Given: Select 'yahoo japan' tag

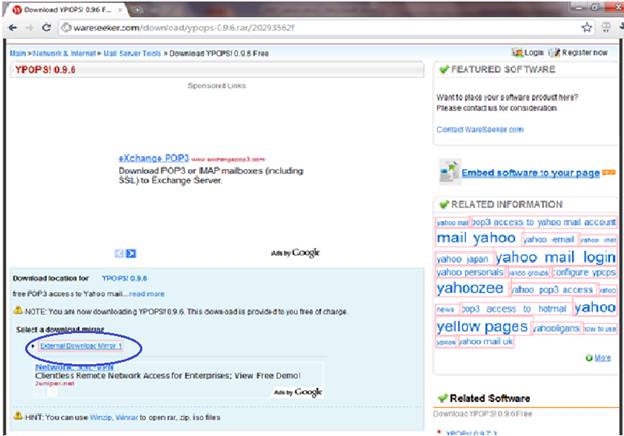Looking at the screenshot, I should [x=462, y=259].
